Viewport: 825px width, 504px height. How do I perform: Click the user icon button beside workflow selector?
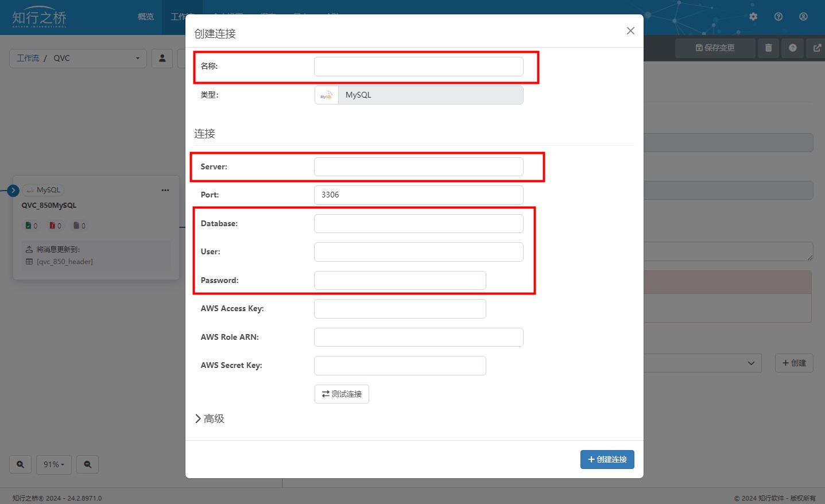[162, 58]
